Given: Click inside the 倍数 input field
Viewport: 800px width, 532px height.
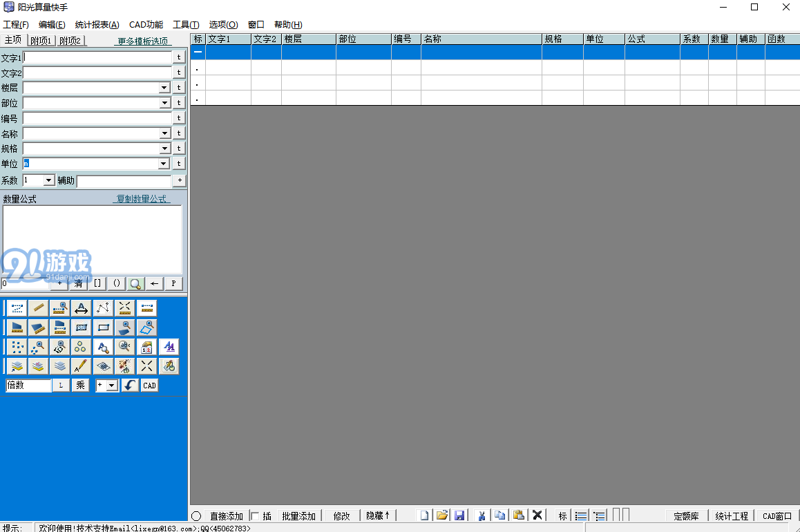Looking at the screenshot, I should (x=28, y=385).
